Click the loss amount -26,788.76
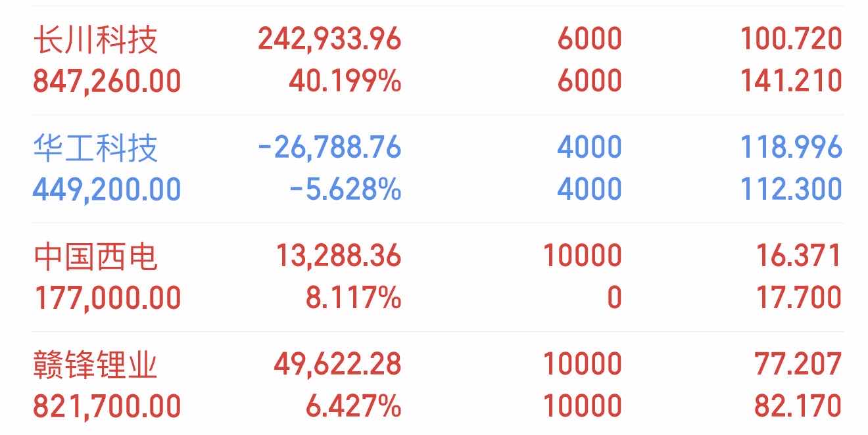Screen dimensions: 868x435 click(329, 147)
